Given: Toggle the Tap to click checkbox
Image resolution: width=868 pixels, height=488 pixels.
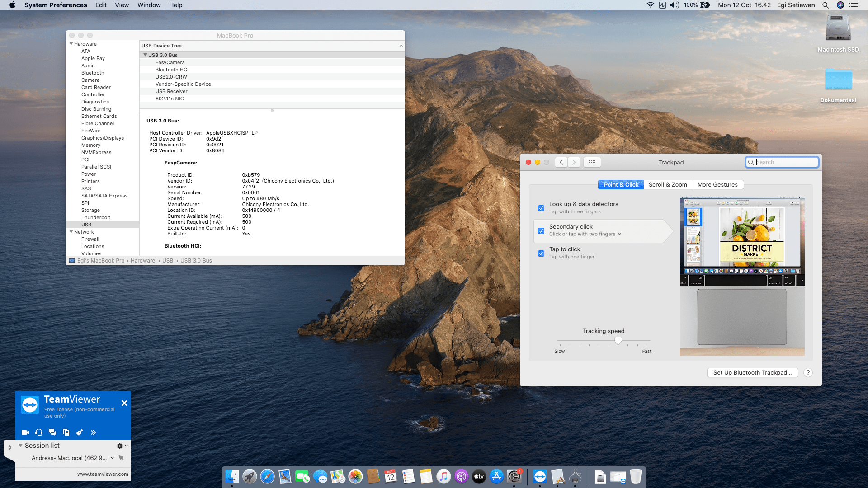Looking at the screenshot, I should click(x=541, y=253).
